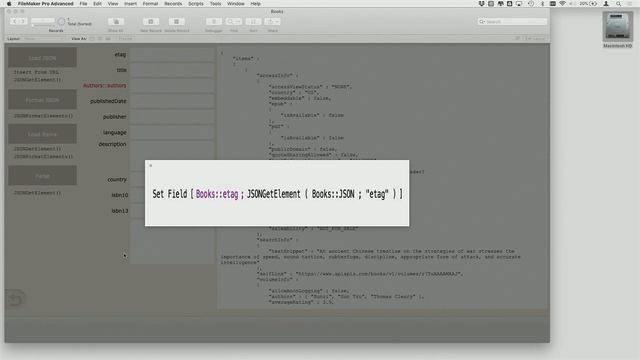Open the Format menu
This screenshot has width=640, height=360.
tap(150, 4)
